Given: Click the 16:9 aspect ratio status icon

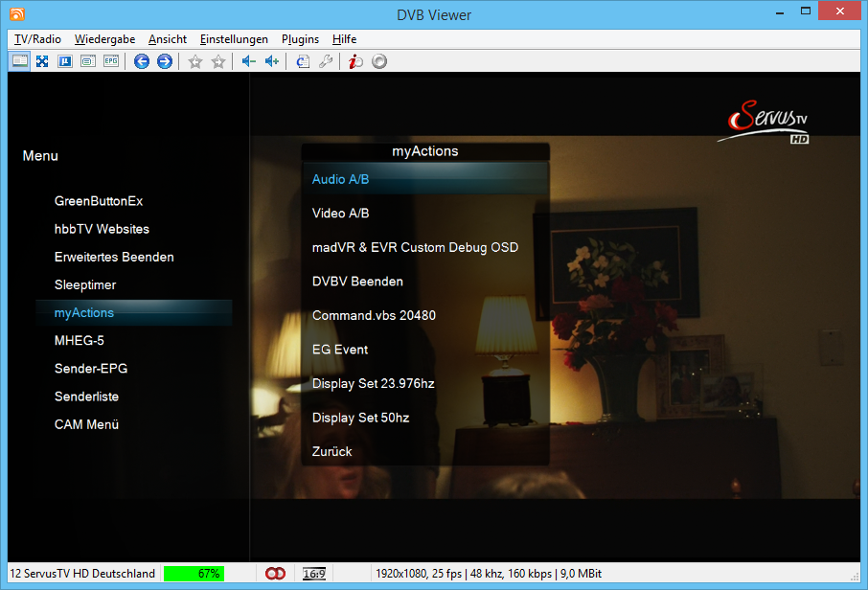Looking at the screenshot, I should pyautogui.click(x=314, y=574).
